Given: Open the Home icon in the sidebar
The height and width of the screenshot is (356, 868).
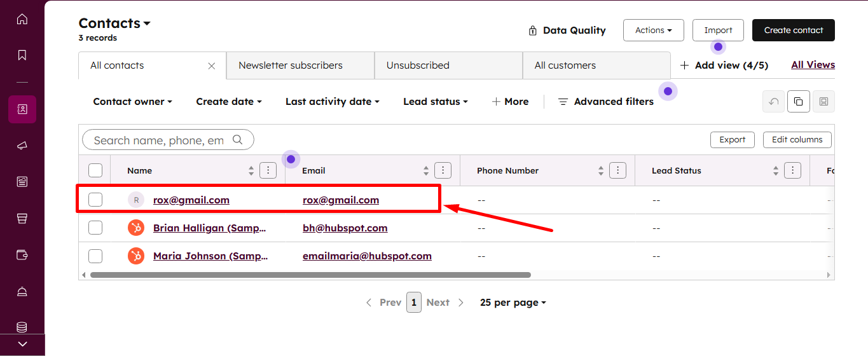Looking at the screenshot, I should [22, 19].
